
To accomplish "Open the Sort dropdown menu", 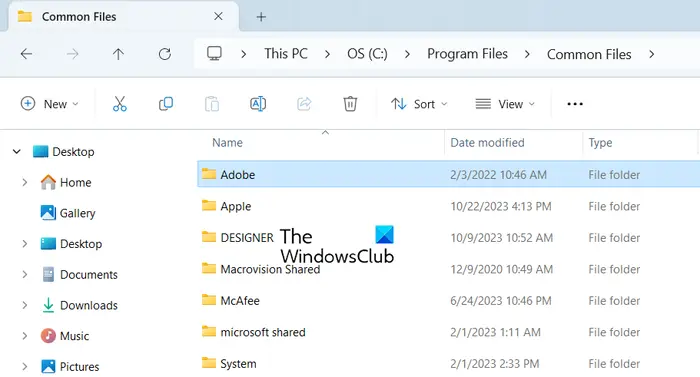I will click(419, 104).
